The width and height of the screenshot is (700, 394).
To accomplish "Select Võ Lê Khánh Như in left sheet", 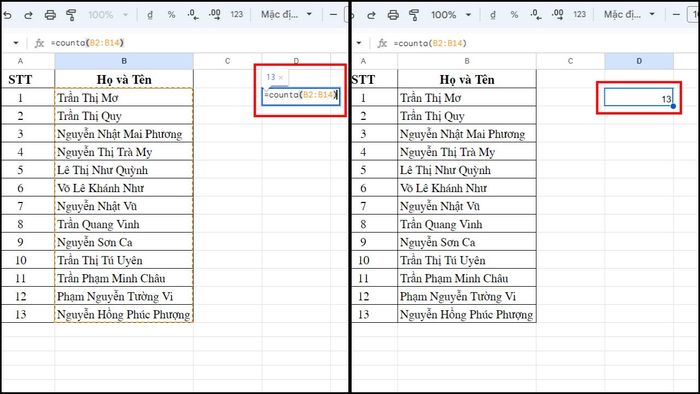I will pos(124,188).
